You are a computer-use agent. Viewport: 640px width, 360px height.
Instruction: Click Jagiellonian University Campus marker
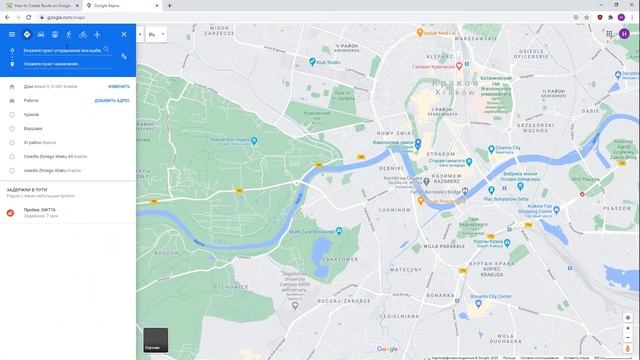295,305
